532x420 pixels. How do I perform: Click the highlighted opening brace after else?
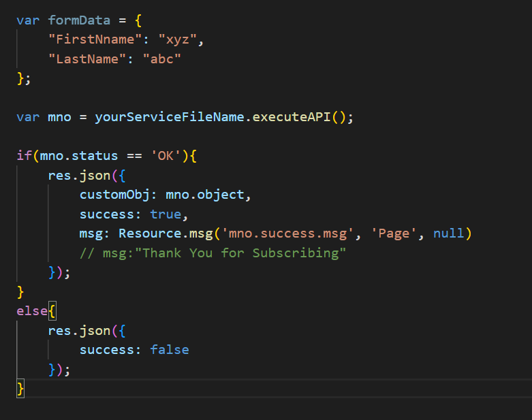(52, 311)
